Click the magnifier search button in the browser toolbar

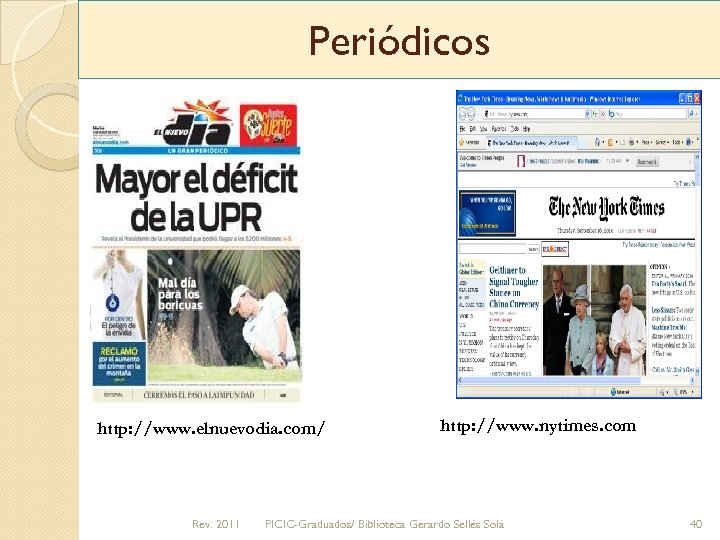click(x=692, y=113)
